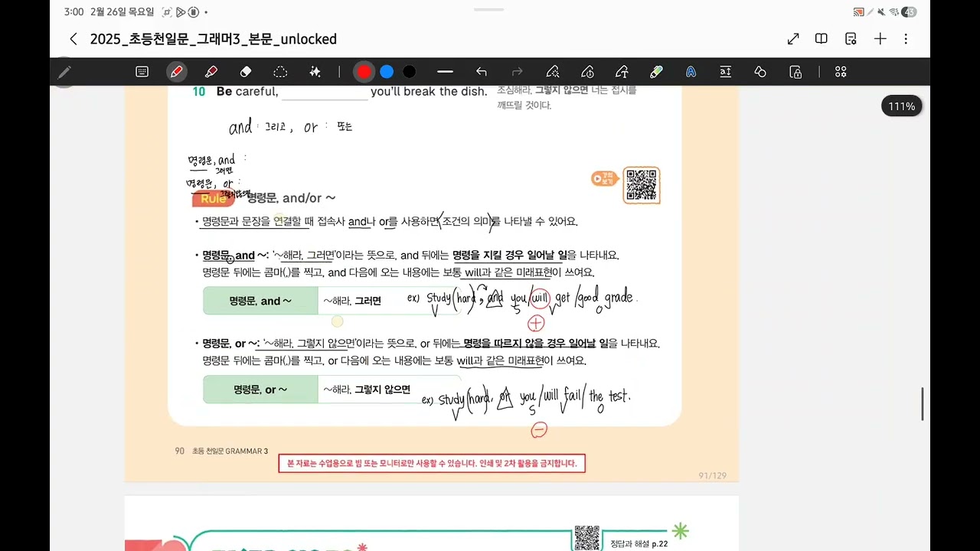Pick the blue pen color
Image resolution: width=980 pixels, height=551 pixels.
(387, 71)
